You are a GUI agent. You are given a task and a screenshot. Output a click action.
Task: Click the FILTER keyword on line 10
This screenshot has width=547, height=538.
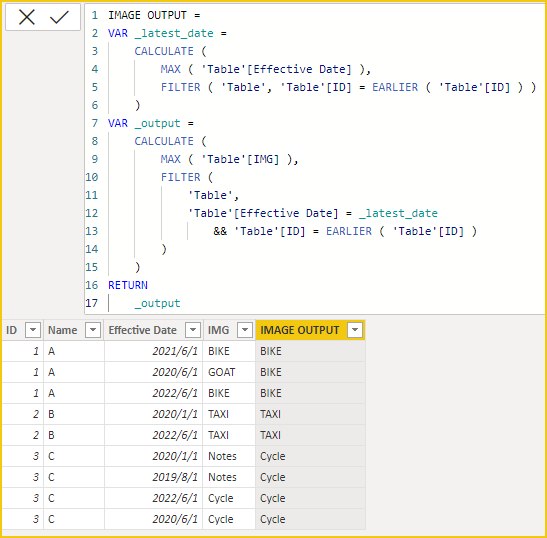pos(180,177)
